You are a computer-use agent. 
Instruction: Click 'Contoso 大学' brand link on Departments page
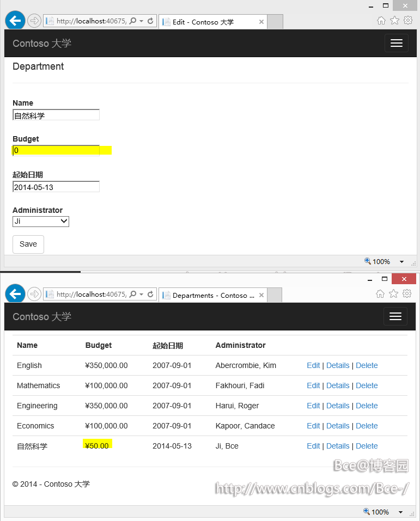click(42, 317)
